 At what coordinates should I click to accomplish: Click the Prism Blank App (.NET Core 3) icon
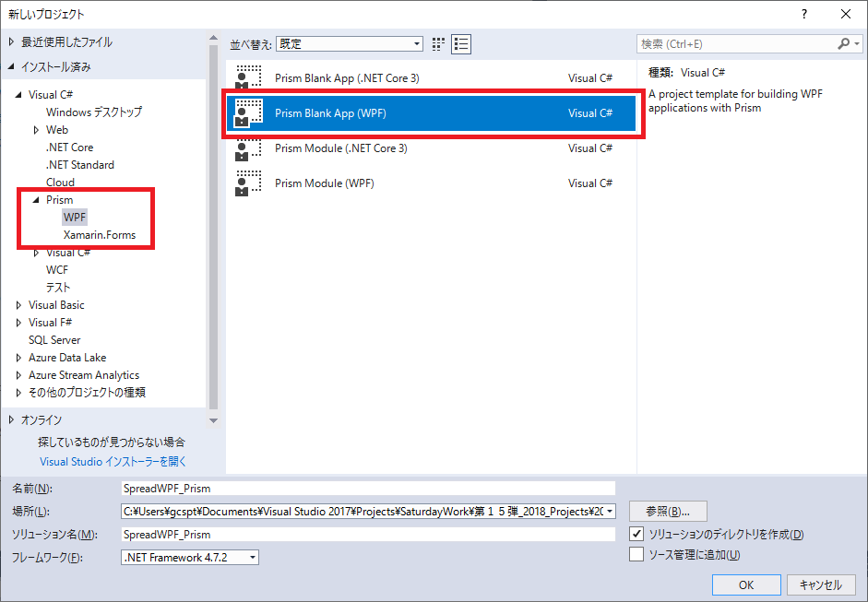point(248,77)
